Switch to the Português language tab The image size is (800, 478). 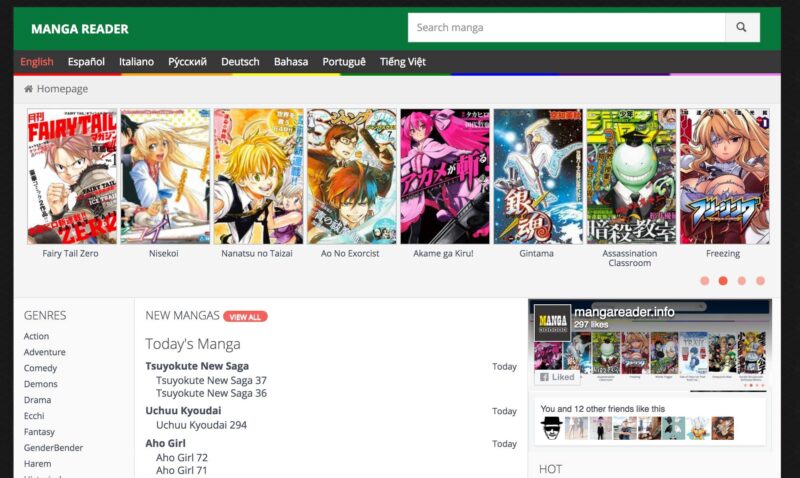click(x=344, y=62)
